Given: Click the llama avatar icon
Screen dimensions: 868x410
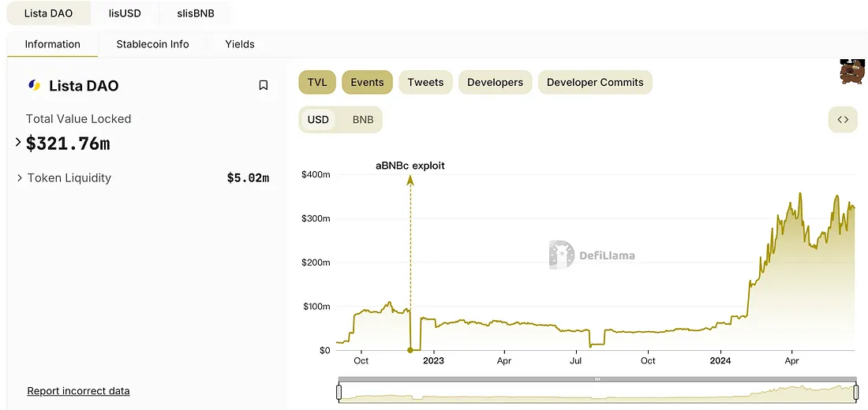Looking at the screenshot, I should [852, 73].
